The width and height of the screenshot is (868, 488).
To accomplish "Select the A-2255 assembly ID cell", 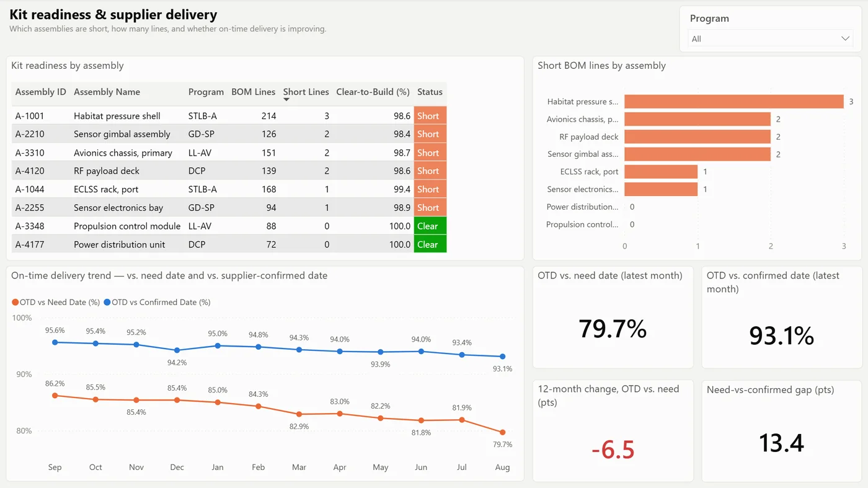I will point(30,208).
